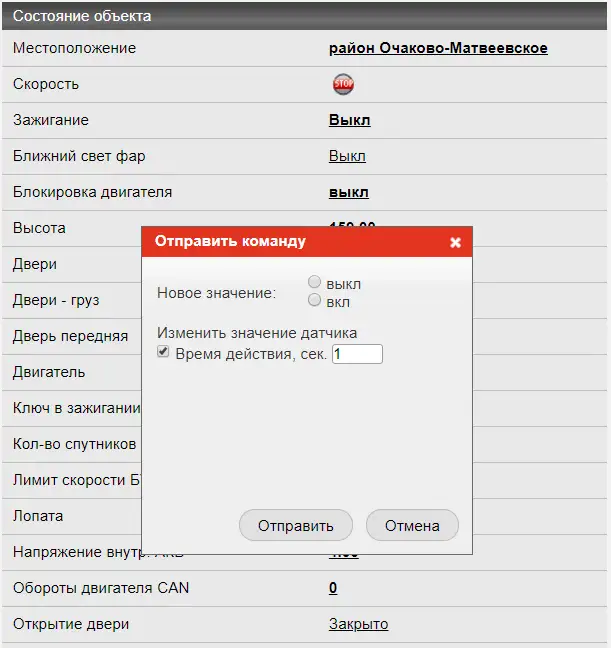The width and height of the screenshot is (611, 648).
Task: Click the duration seconds input field
Action: [357, 354]
